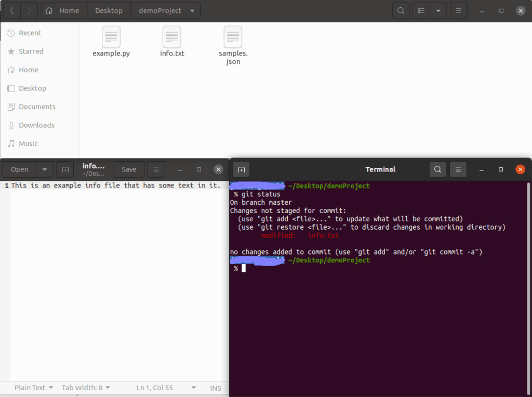This screenshot has width=532, height=397.
Task: Open demoProject path dropdown menu
Action: (192, 10)
